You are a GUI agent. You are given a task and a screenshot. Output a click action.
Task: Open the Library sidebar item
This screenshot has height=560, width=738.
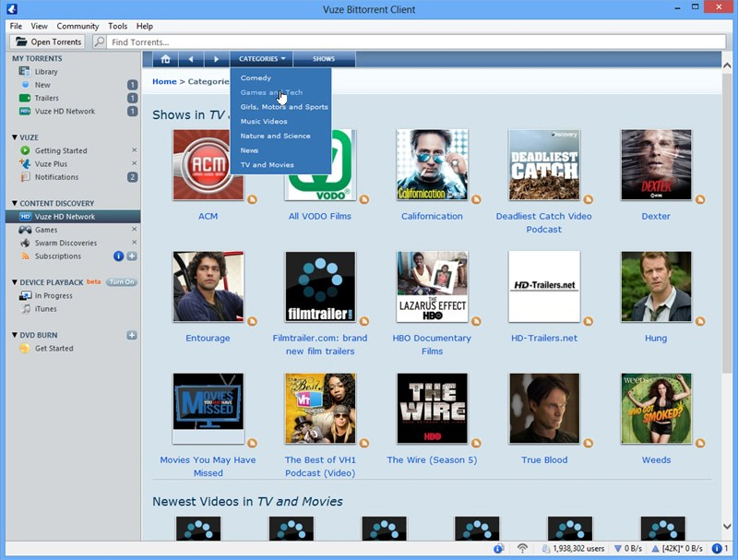[46, 72]
